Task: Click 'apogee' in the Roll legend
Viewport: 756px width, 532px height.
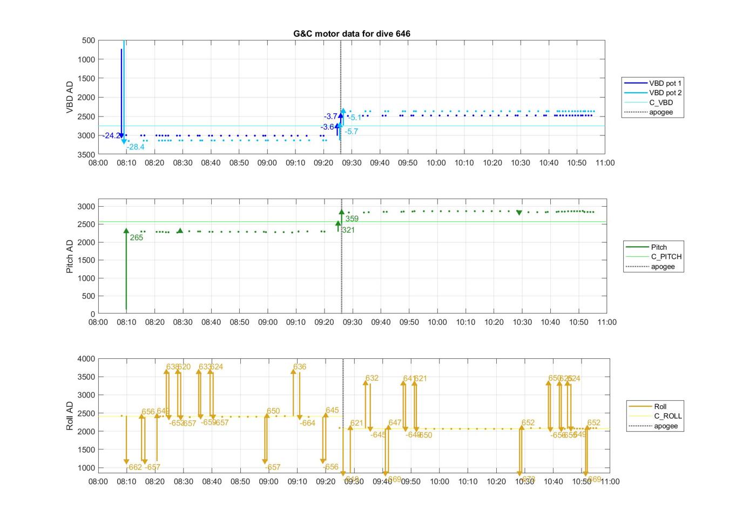Action: (653, 426)
